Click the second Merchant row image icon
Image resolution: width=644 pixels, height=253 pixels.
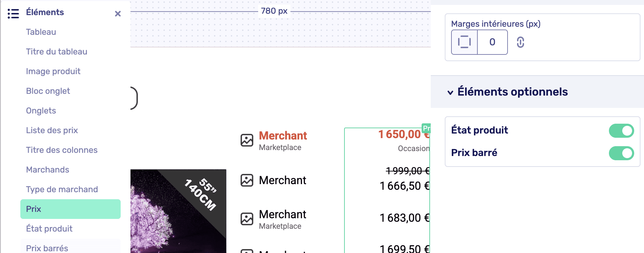click(247, 180)
